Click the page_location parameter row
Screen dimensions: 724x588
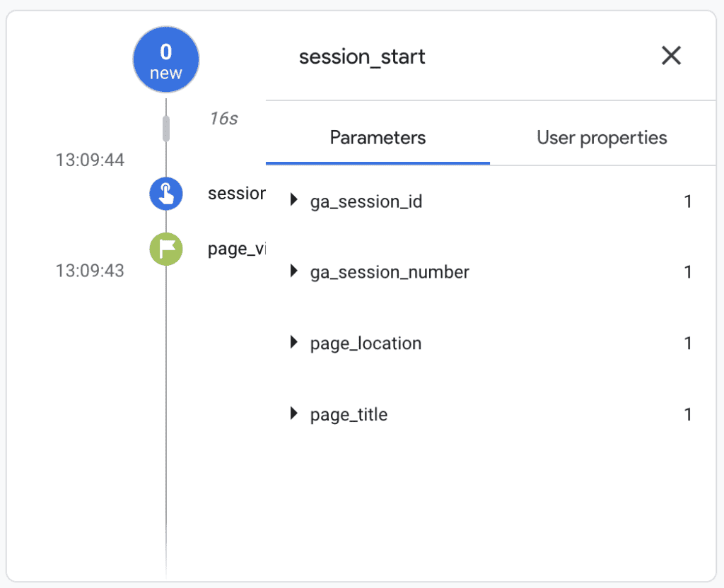(x=366, y=343)
